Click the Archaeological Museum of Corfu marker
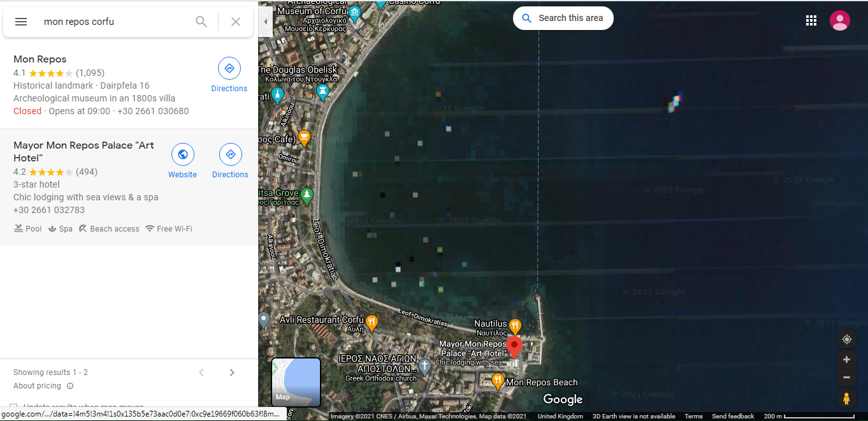Viewport: 868px width, 421px height. [356, 12]
